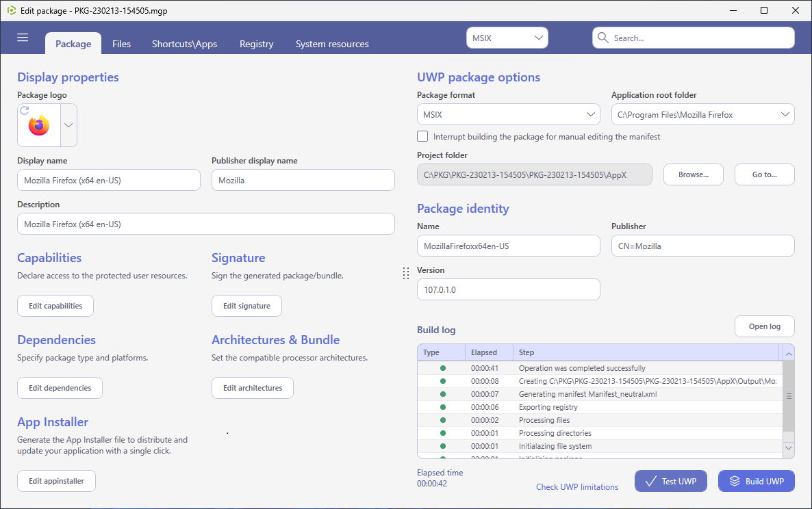Click the Build UWP layers icon
The image size is (812, 509).
[735, 481]
